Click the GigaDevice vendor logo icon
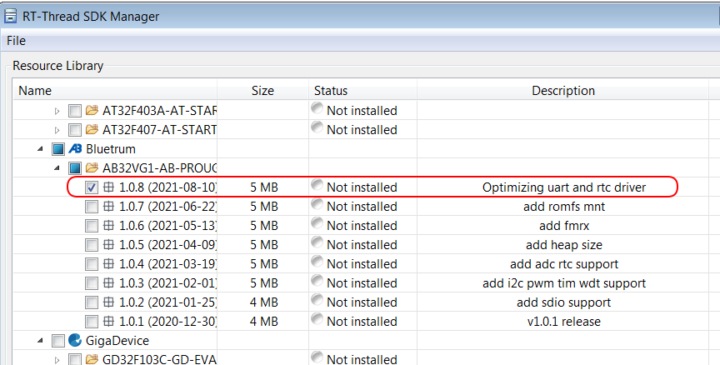Screen dimensions: 720x365 pos(75,340)
